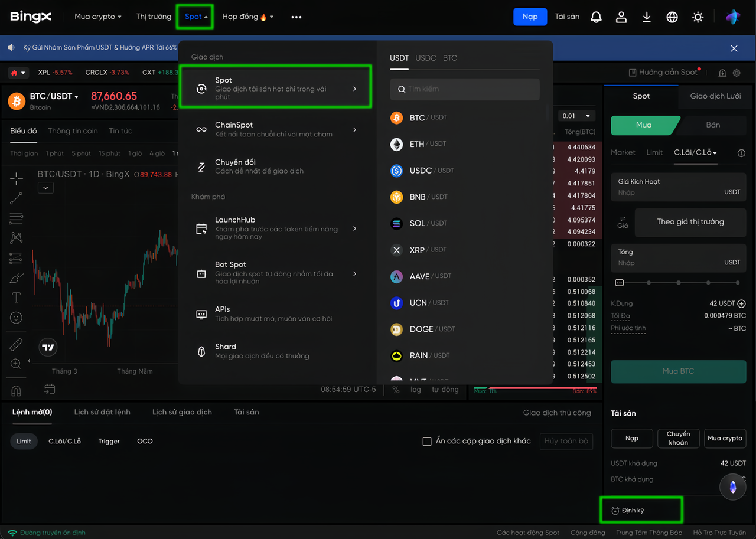This screenshot has width=756, height=539.
Task: Click the Chuyển khoản transfer button
Action: tap(678, 438)
